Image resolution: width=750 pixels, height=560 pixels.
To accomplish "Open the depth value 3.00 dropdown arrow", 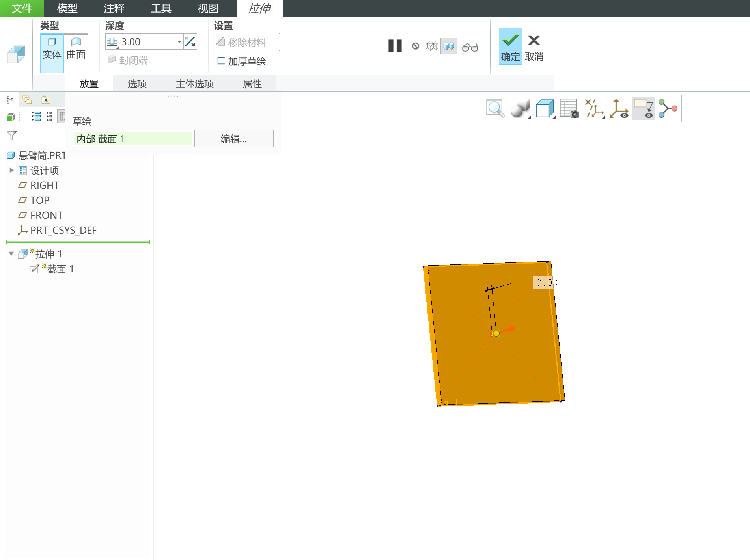I will click(x=179, y=42).
